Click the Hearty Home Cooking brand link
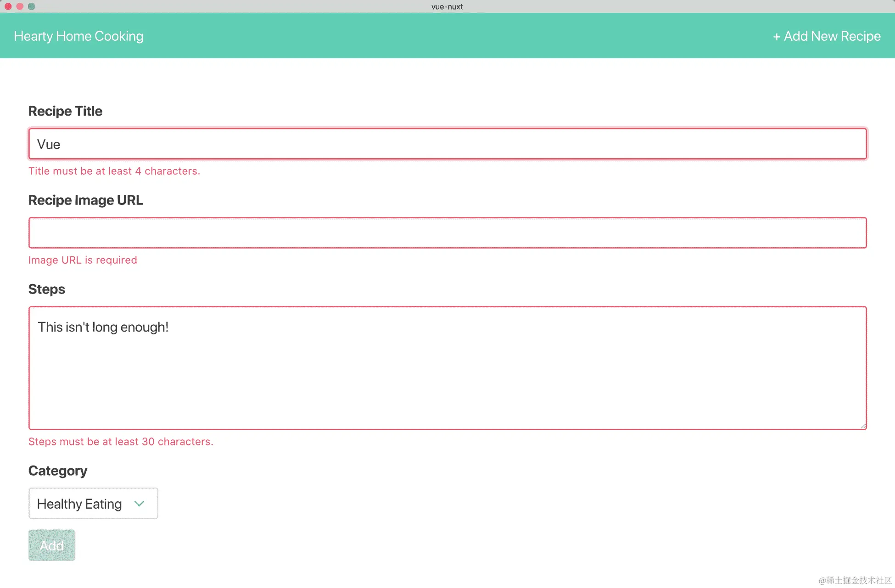The image size is (895, 588). pyautogui.click(x=78, y=36)
